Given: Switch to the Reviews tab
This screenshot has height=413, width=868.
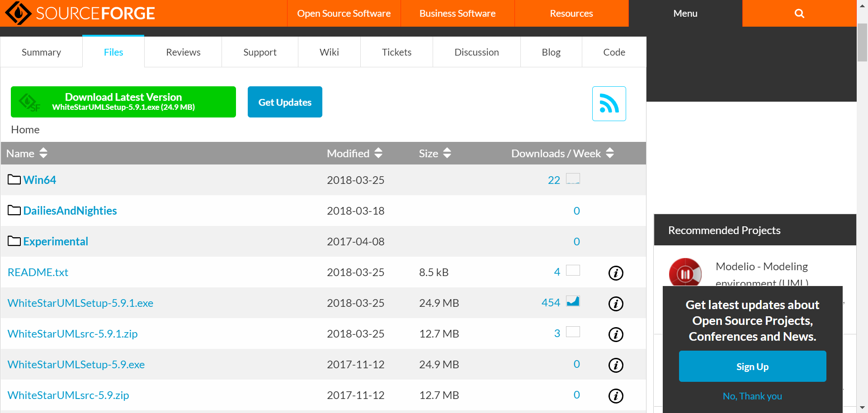Looking at the screenshot, I should 183,52.
